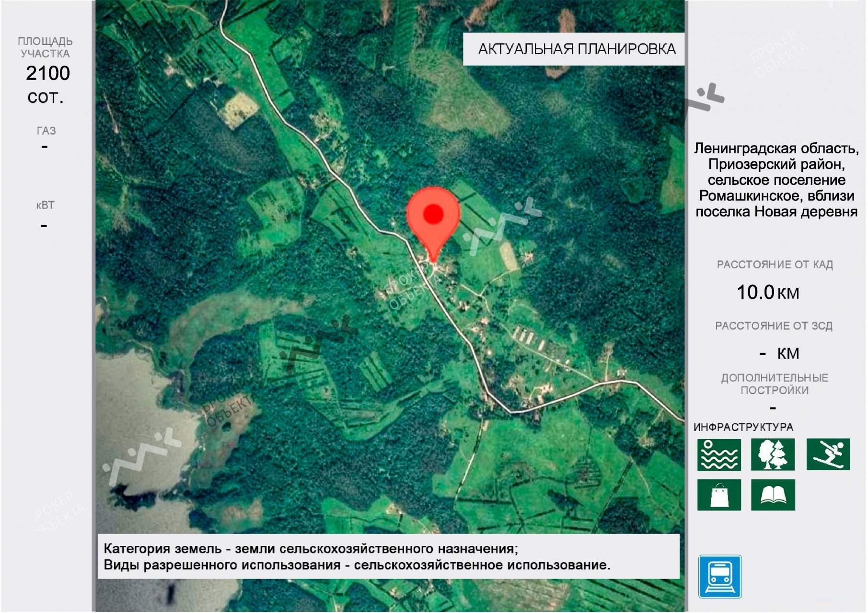This screenshot has width=868, height=613.
Task: Click the water waves infrastructure icon
Action: [718, 454]
